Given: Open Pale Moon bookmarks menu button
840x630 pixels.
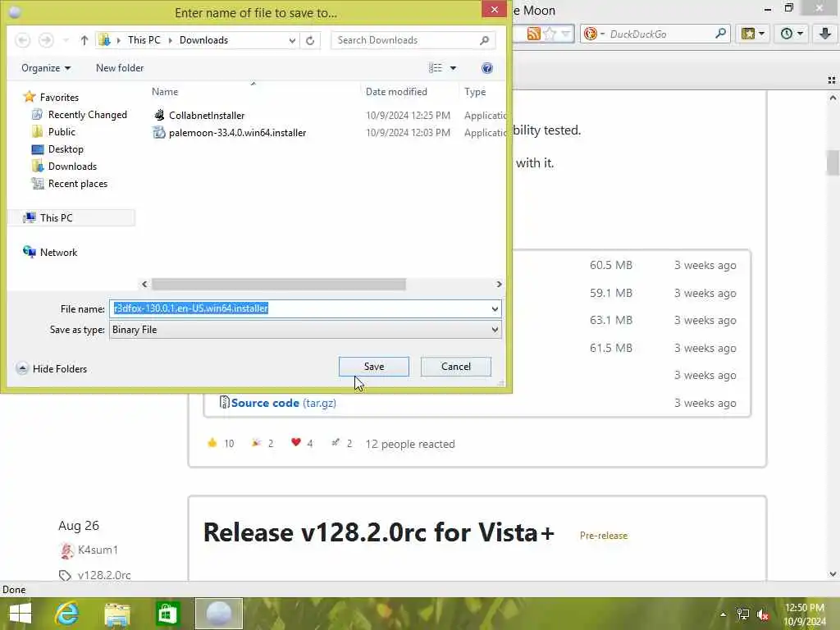Looking at the screenshot, I should tap(753, 34).
